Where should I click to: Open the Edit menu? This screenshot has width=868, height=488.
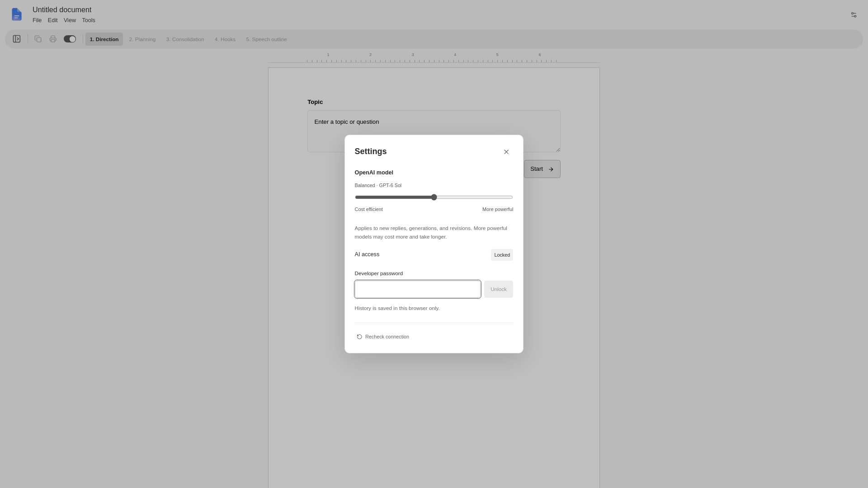point(53,20)
